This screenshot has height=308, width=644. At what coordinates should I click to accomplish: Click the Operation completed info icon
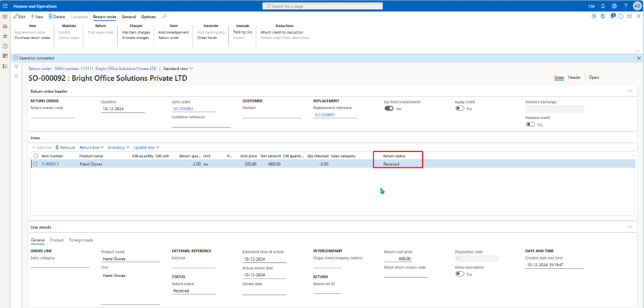click(16, 58)
